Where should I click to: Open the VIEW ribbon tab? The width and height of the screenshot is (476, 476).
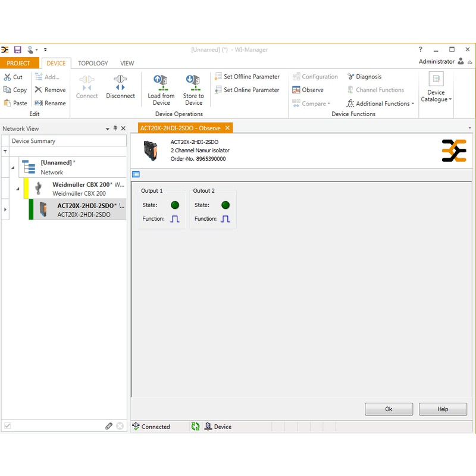127,63
